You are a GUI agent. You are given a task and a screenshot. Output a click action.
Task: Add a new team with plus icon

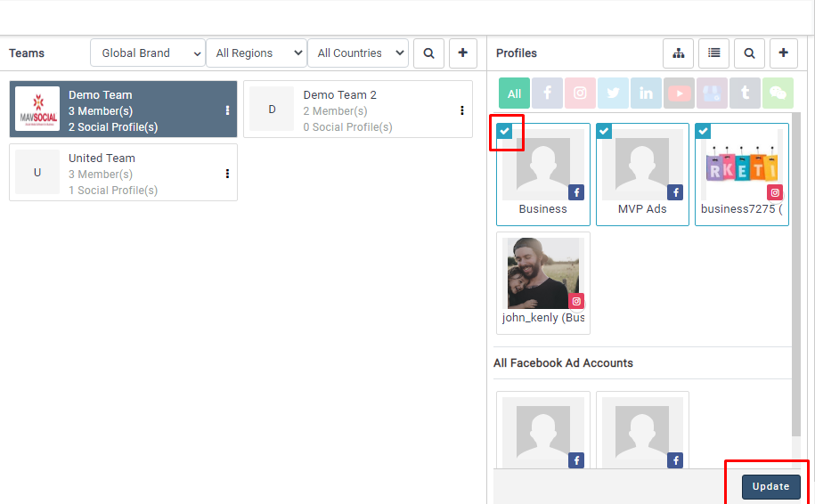point(462,53)
